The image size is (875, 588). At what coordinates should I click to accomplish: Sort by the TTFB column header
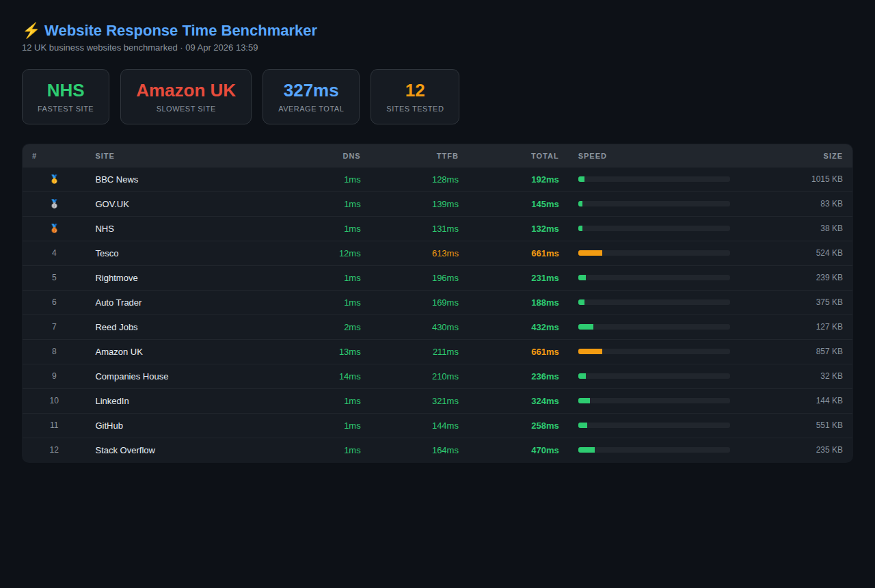(x=447, y=156)
